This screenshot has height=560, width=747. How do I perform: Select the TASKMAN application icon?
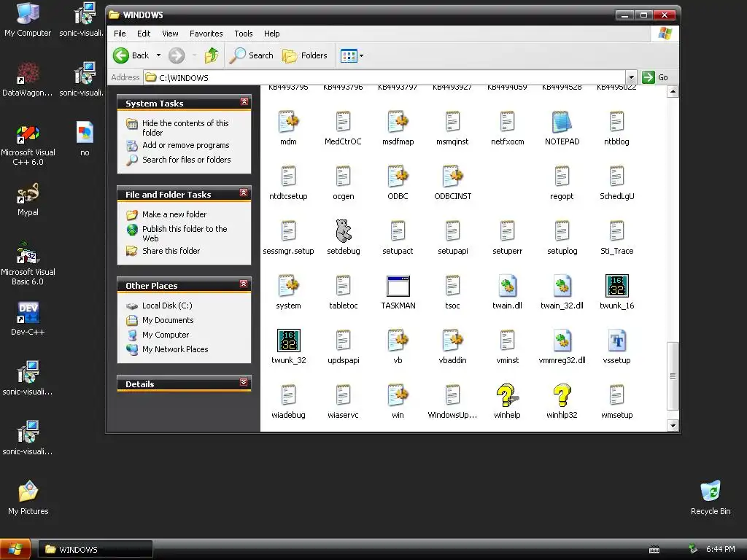coord(398,286)
